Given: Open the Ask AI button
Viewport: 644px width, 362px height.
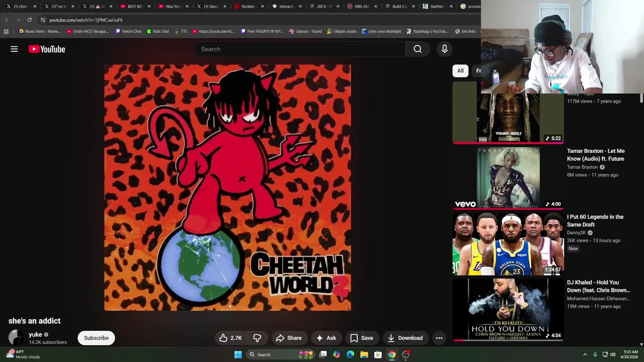Looking at the screenshot, I should (x=326, y=338).
